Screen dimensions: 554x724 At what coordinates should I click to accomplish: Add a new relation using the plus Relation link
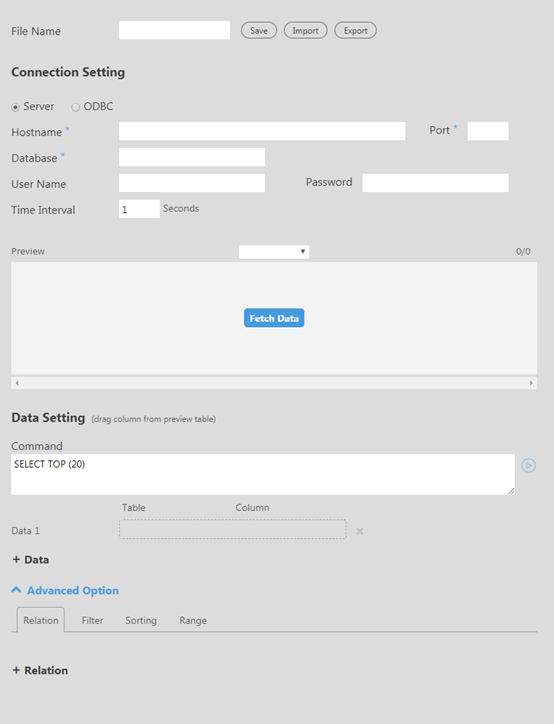point(40,670)
